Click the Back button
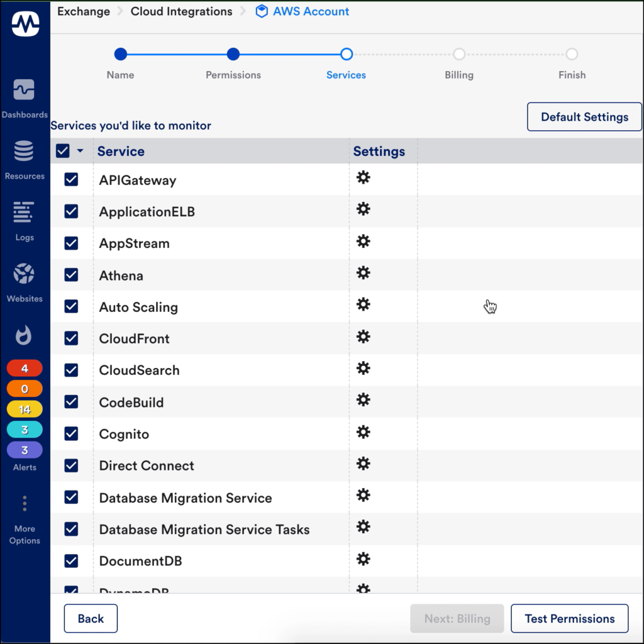The height and width of the screenshot is (644, 644). pos(91,619)
